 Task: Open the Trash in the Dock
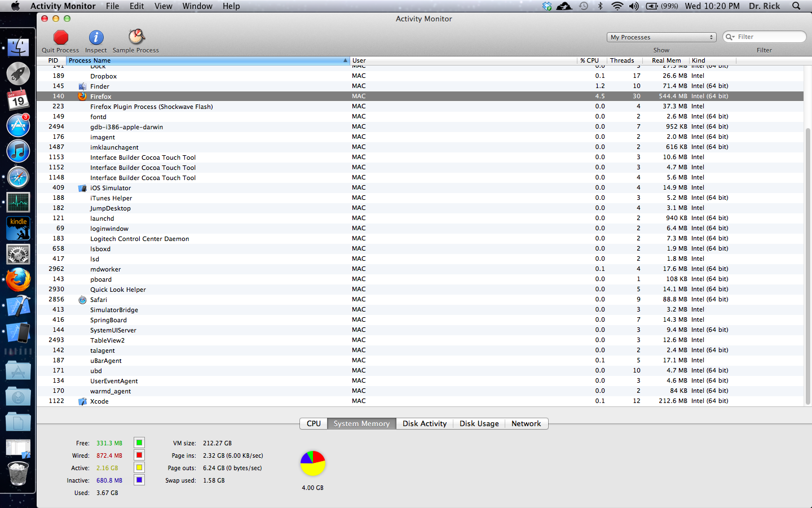click(x=18, y=474)
